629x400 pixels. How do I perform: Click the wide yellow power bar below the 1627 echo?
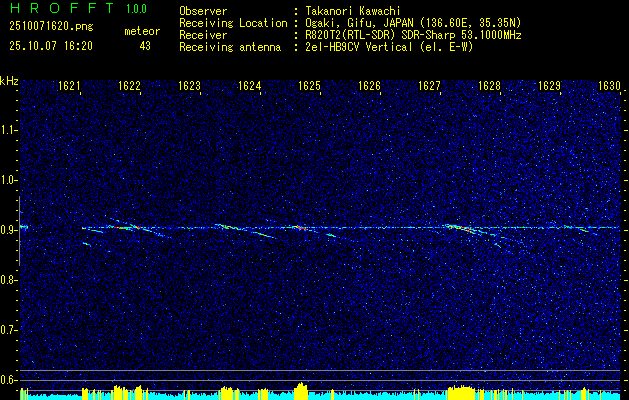[x=461, y=392]
